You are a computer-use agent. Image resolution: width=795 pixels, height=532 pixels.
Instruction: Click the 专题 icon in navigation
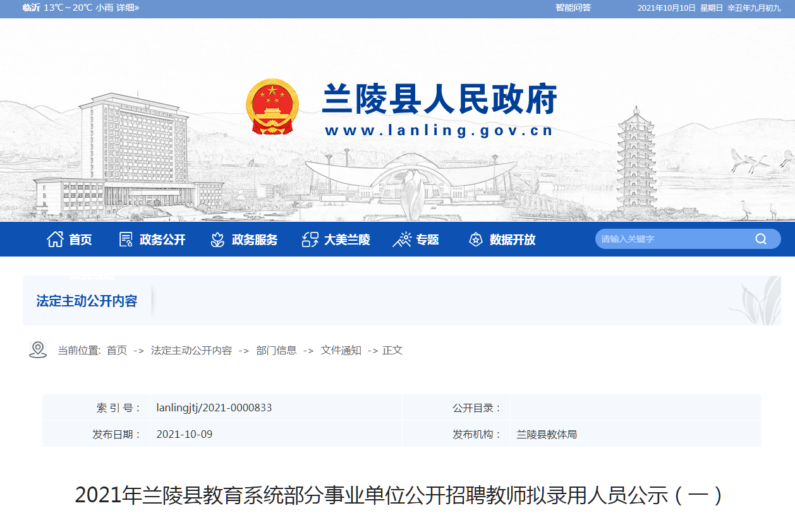402,239
